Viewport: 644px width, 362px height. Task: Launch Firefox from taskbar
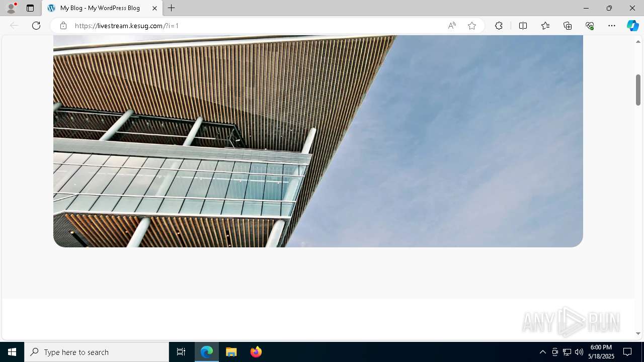click(256, 352)
